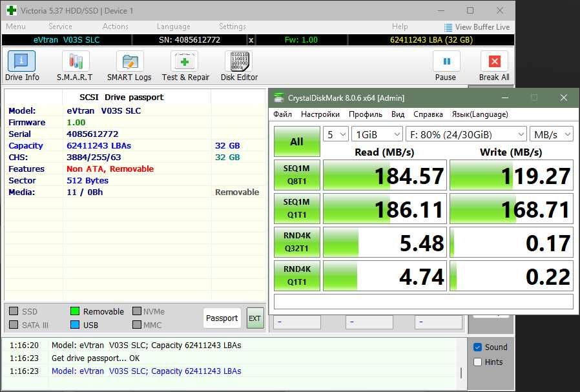Open the MB/s unit dropdown
The image size is (580, 392).
552,134
